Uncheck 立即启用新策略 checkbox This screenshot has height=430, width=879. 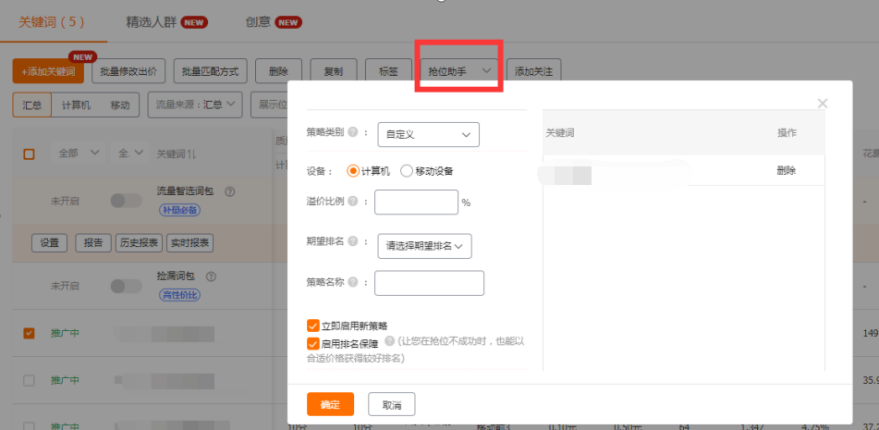(x=313, y=325)
